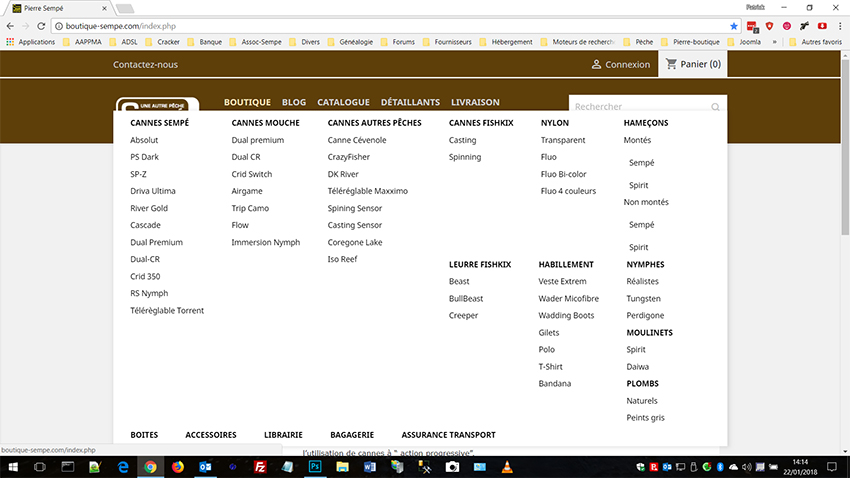Open File Explorer from the taskbar

[342, 467]
